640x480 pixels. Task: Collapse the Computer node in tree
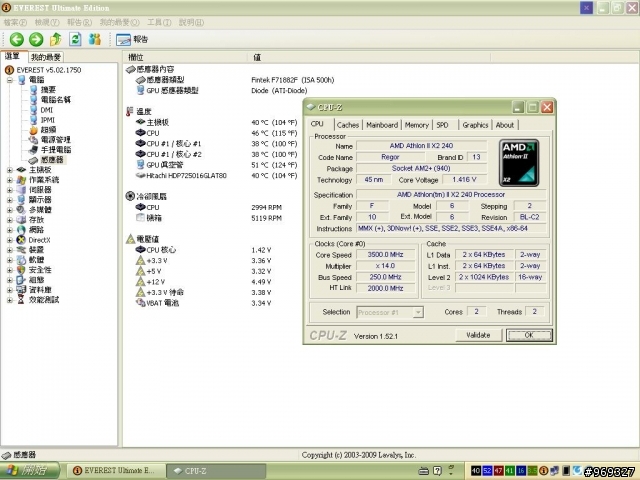pyautogui.click(x=10, y=80)
